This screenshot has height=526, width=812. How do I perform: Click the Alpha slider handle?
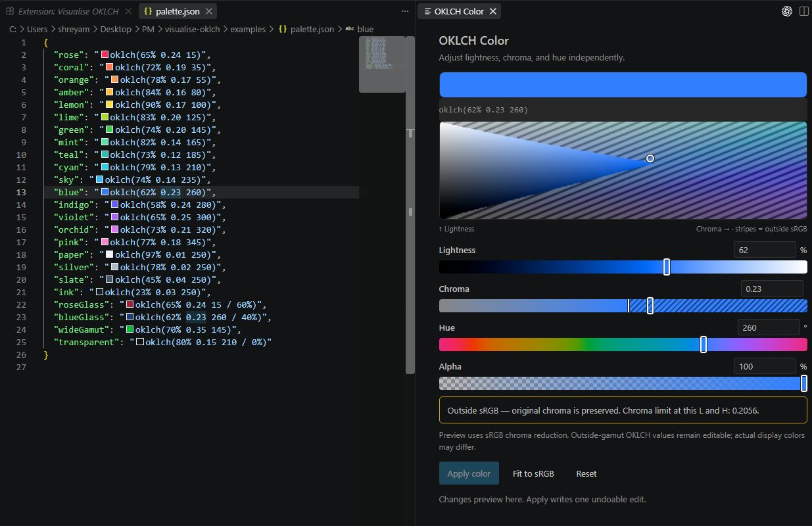coord(803,383)
